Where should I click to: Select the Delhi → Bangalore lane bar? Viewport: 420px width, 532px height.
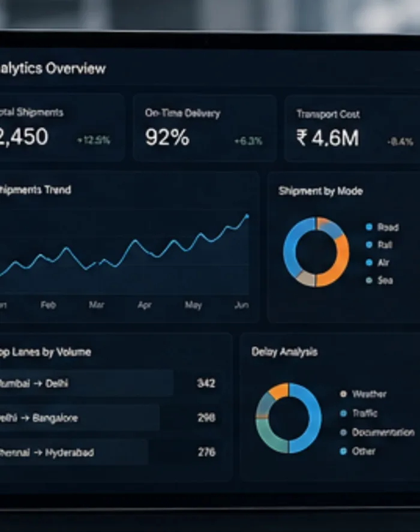click(x=80, y=418)
